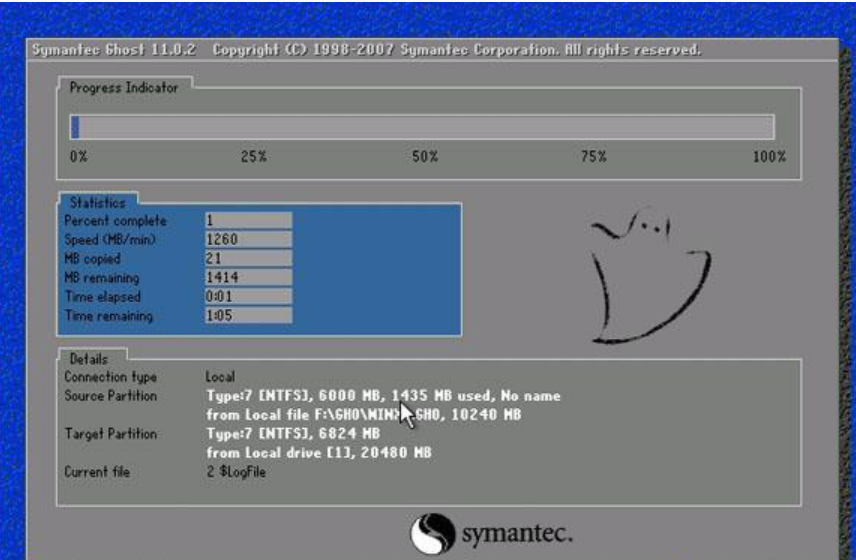Click the 0% progress scale mark
Image resolution: width=856 pixels, height=560 pixels.
coord(79,157)
